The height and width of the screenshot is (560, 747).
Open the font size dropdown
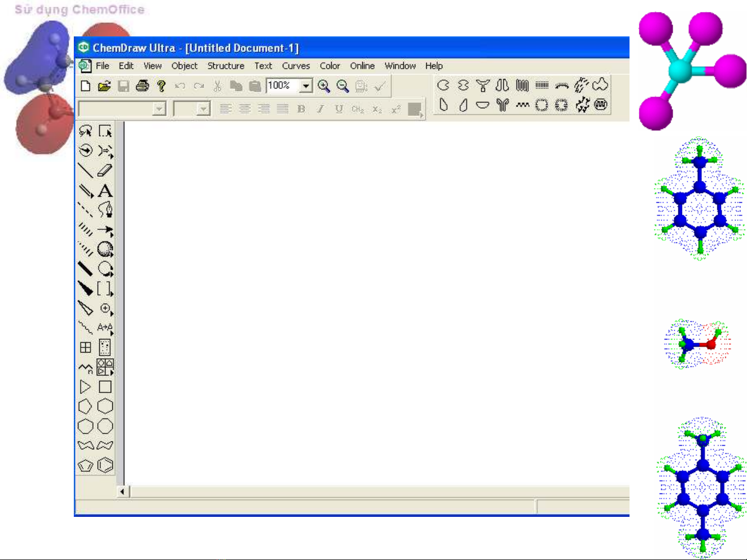pyautogui.click(x=204, y=109)
